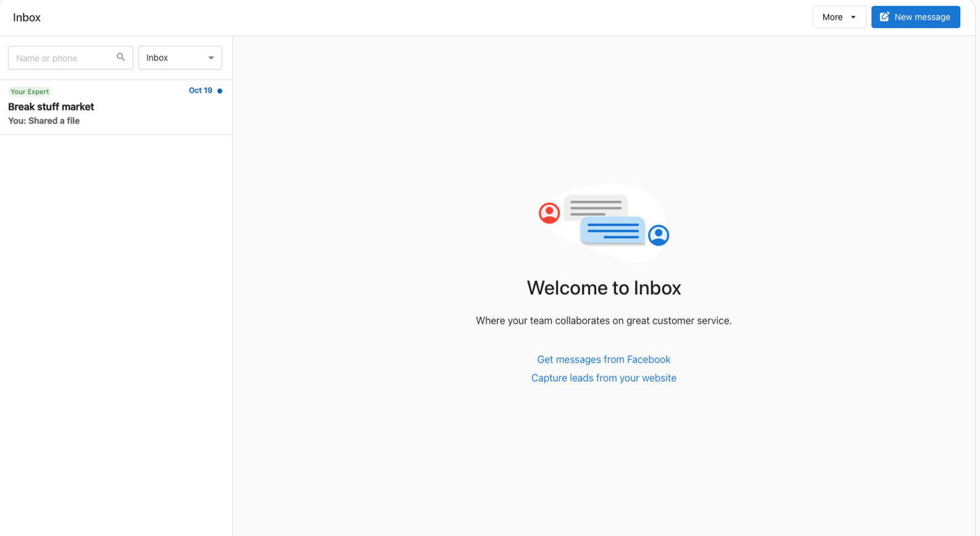Viewport: 980px width, 536px height.
Task: Click the chat bubbles illustration
Action: click(604, 223)
